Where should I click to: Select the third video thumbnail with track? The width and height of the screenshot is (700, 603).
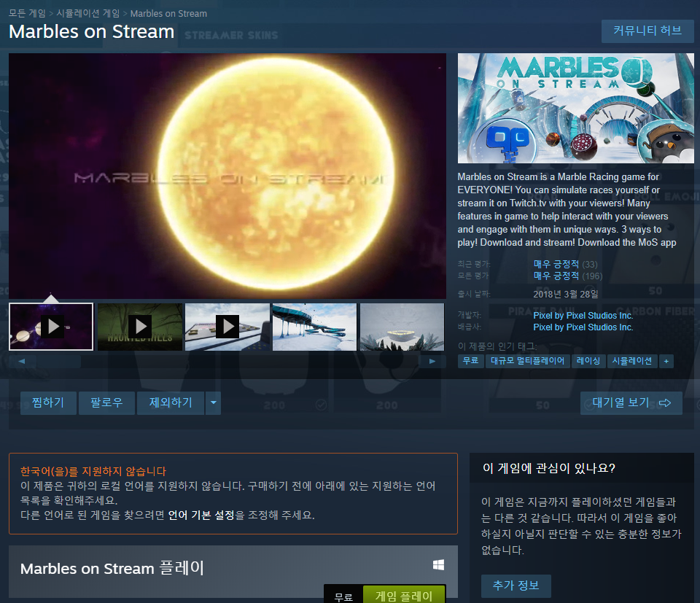tap(227, 327)
